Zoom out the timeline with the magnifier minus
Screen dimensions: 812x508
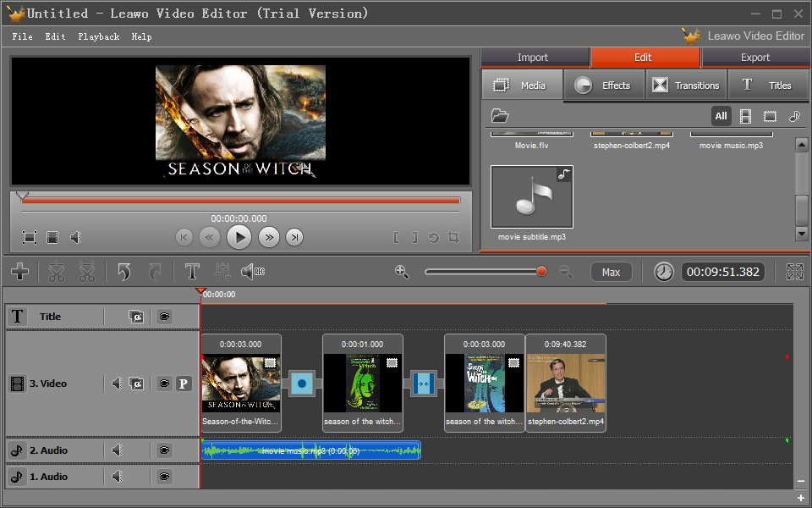(x=566, y=272)
